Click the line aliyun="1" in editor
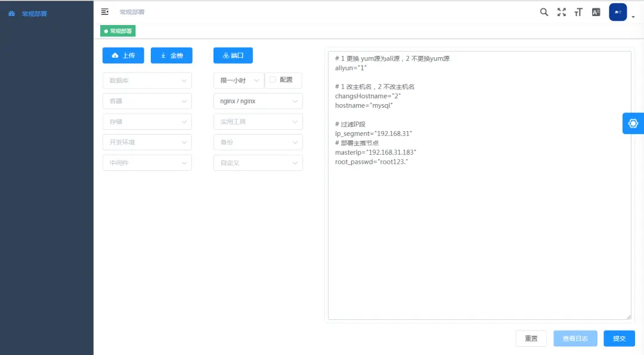644x355 pixels. [x=351, y=68]
